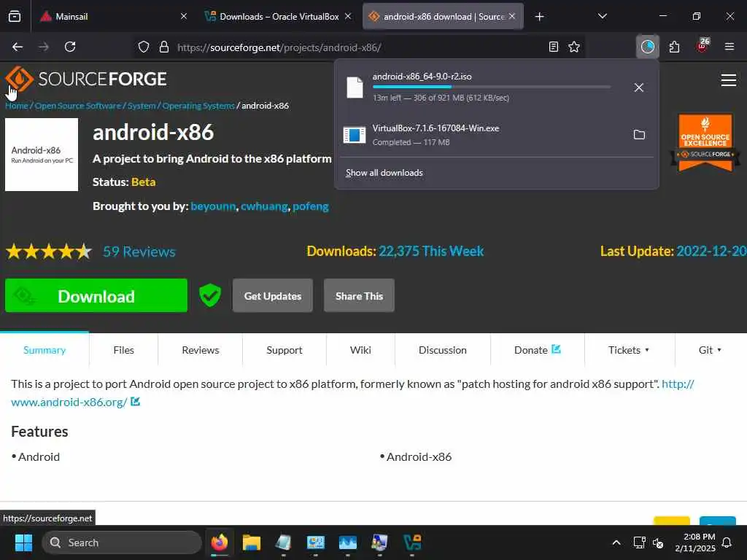Screen dimensions: 747x560
Task: Open beyounn's profile link
Action: point(213,206)
